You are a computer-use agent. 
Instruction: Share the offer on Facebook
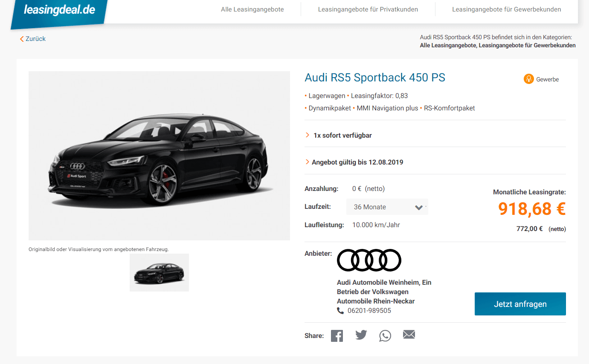click(x=337, y=336)
